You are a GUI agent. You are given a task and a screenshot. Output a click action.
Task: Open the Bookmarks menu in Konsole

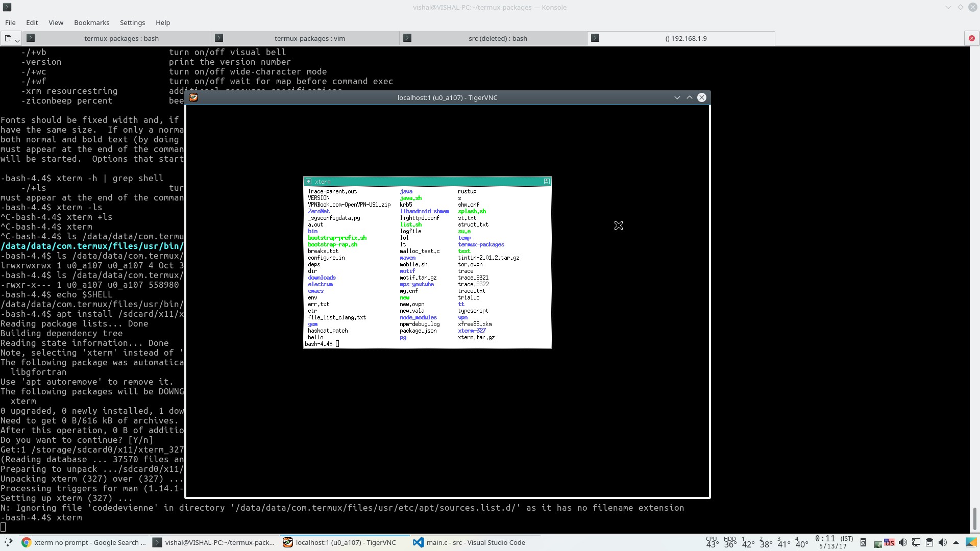91,22
